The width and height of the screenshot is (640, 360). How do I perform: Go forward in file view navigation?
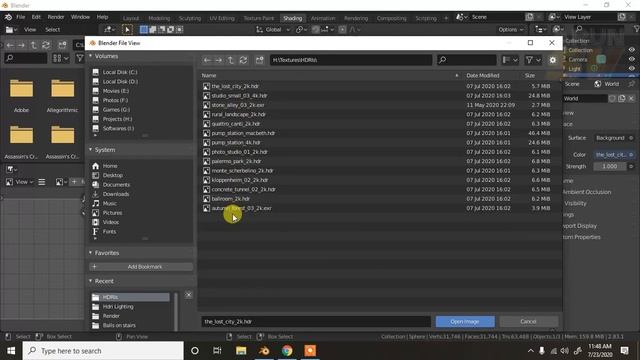[x=219, y=60]
